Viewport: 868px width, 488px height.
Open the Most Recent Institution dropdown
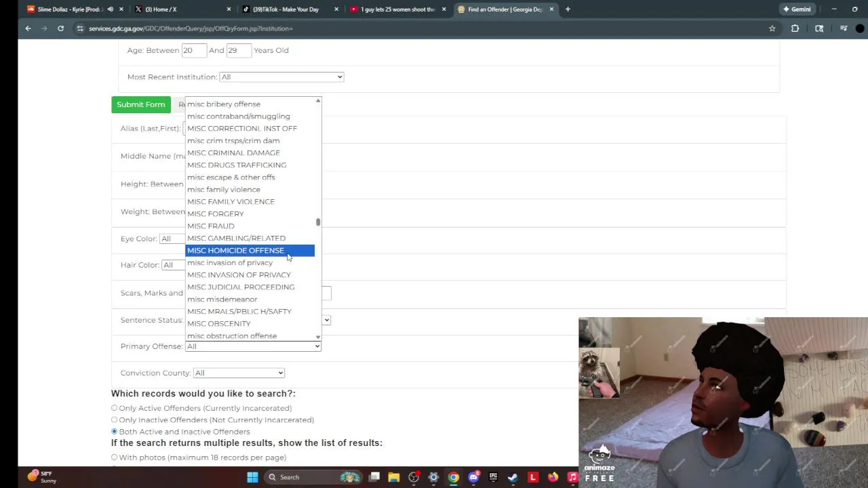pyautogui.click(x=281, y=77)
